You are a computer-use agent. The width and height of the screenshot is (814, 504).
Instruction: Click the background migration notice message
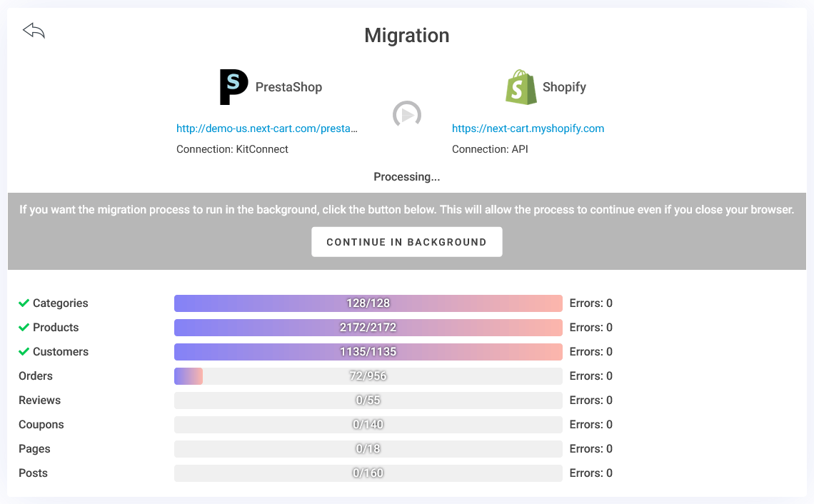coord(407,210)
